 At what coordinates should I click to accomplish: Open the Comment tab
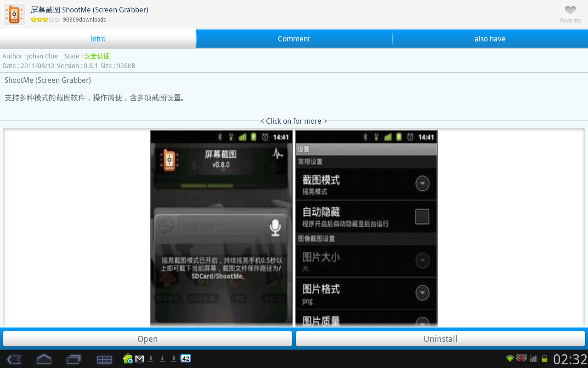coord(294,39)
